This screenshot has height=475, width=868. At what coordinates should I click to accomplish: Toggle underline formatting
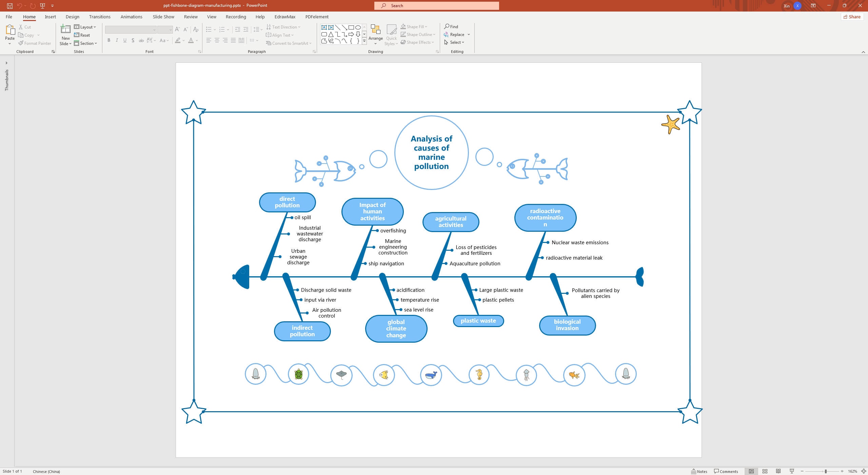[125, 40]
